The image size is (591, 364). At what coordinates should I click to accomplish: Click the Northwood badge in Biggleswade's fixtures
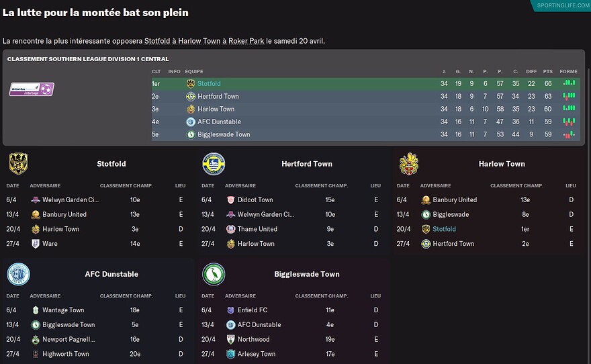coord(230,340)
